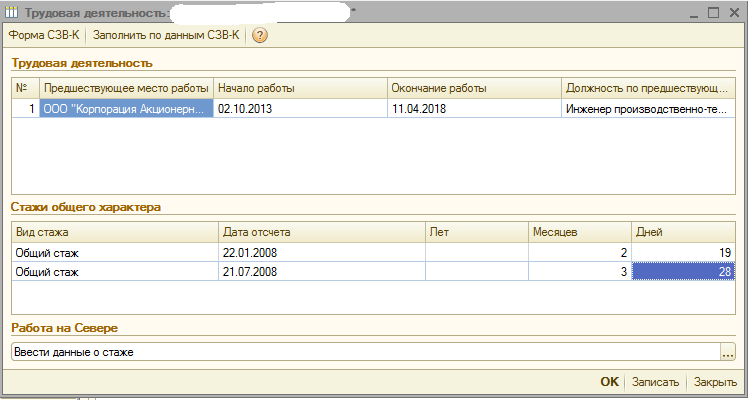The width and height of the screenshot is (748, 400).
Task: Click the Закрыть button
Action: pyautogui.click(x=715, y=382)
